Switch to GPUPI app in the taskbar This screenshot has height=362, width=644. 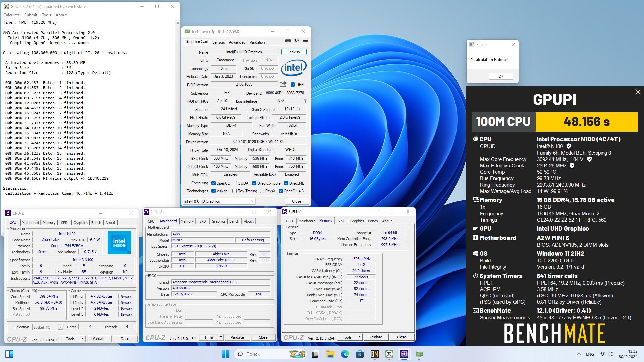[x=389, y=354]
